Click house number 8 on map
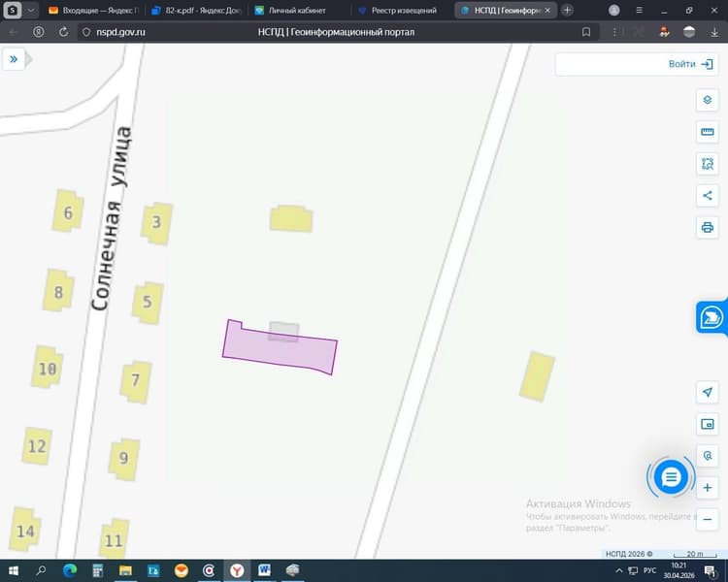The height and width of the screenshot is (582, 728). pyautogui.click(x=58, y=291)
